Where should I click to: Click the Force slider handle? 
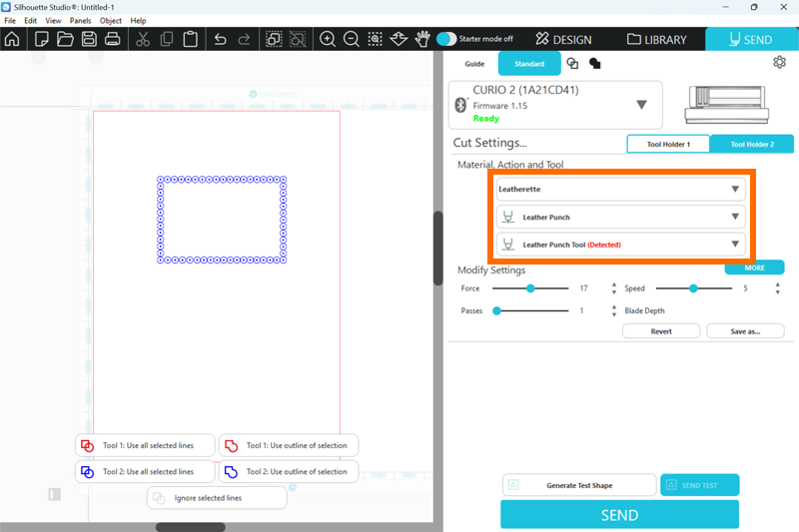click(x=531, y=287)
